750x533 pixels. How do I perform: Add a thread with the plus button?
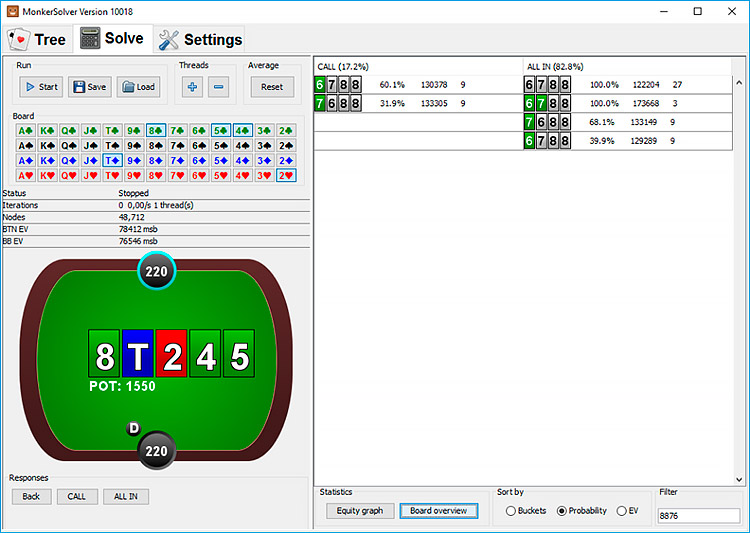(192, 87)
